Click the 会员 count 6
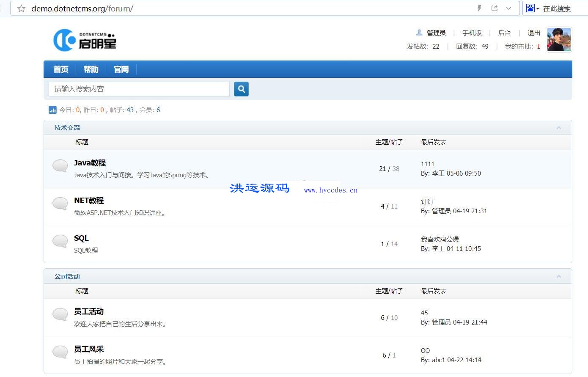Screen dimensions: 588x377 (x=158, y=110)
